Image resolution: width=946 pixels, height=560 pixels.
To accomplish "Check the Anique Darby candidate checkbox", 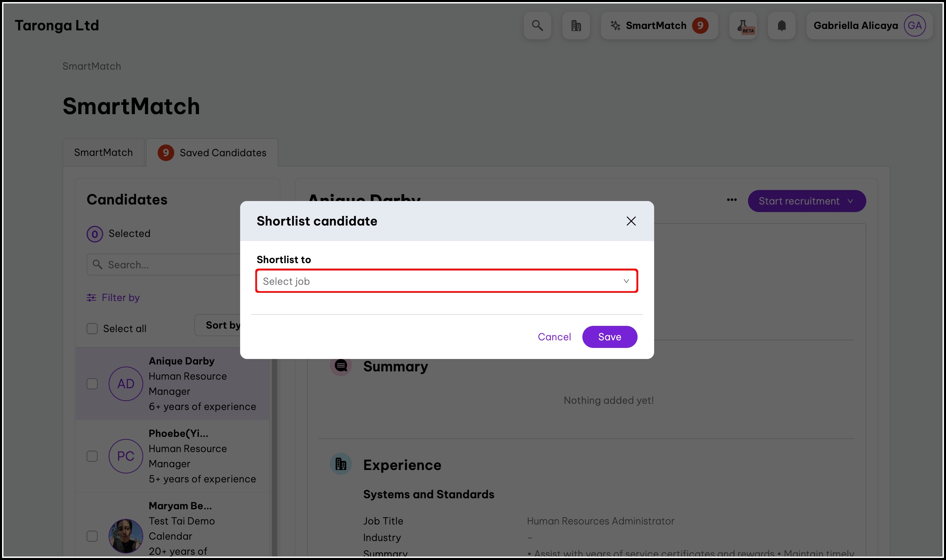I will coord(92,384).
